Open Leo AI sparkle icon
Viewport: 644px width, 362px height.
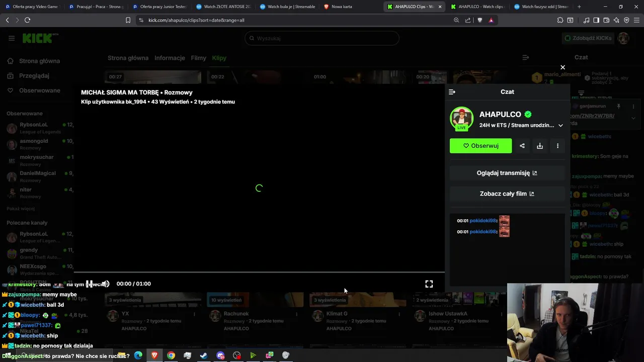click(616, 20)
